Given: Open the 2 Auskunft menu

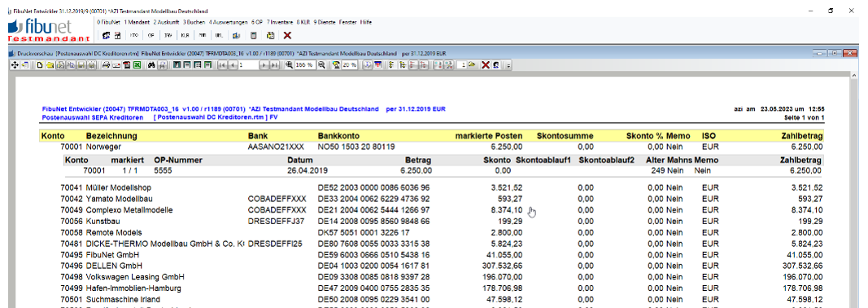Looking at the screenshot, I should coord(166,22).
